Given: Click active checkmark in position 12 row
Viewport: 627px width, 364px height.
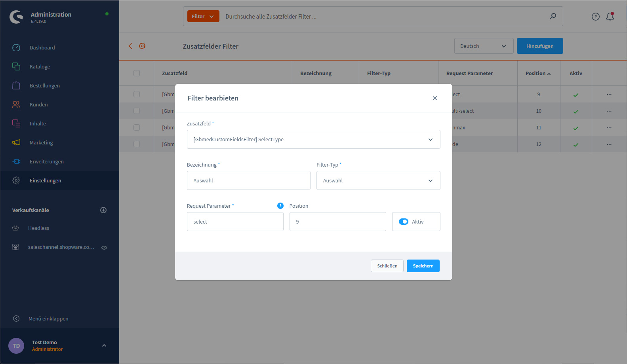Looking at the screenshot, I should tap(576, 144).
